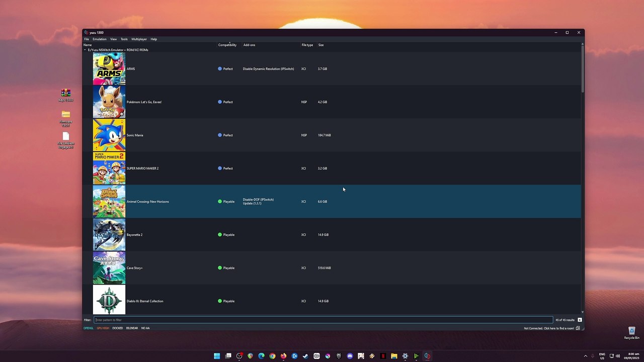Select the Cave Story+ cover icon
Screen dimensions: 644x362
(109, 268)
